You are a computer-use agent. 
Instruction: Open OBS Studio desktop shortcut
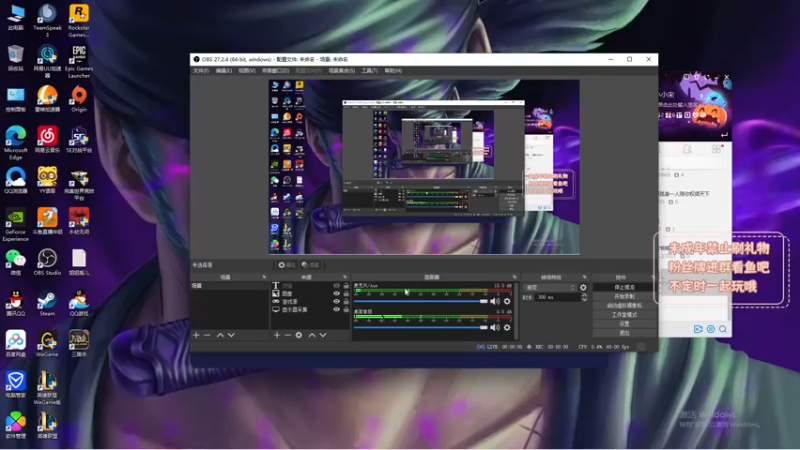click(x=47, y=262)
